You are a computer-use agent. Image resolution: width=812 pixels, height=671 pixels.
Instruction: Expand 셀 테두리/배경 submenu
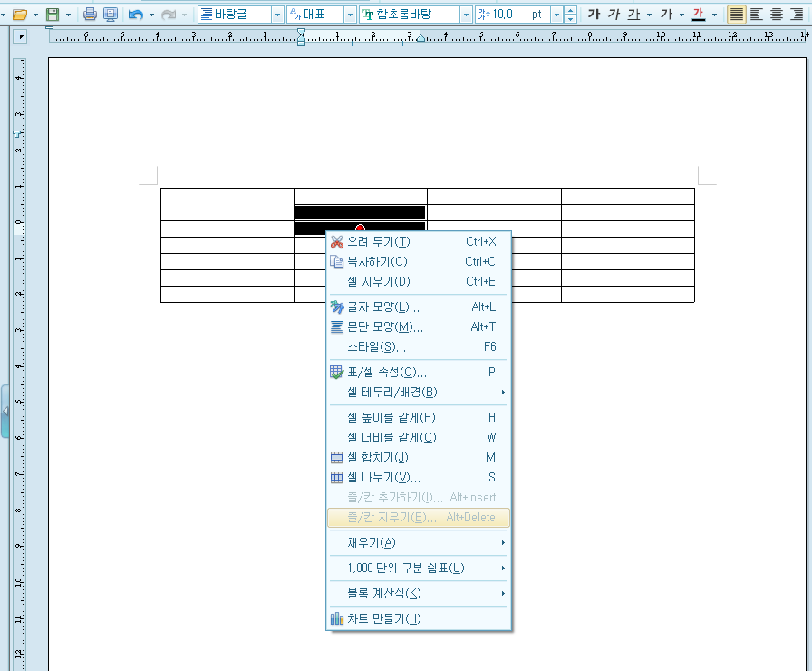tap(419, 393)
